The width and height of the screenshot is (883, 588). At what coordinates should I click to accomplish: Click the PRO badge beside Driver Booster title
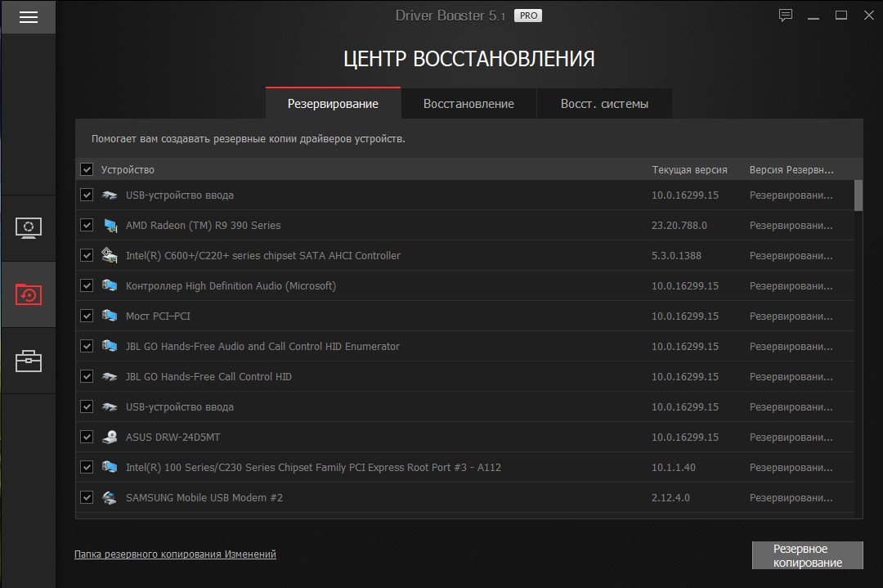(x=528, y=16)
